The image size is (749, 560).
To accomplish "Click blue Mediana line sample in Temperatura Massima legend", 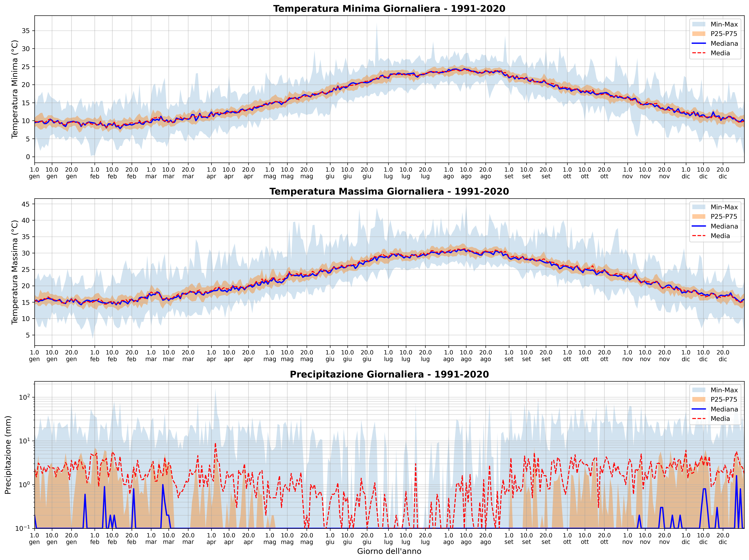I will pos(699,226).
